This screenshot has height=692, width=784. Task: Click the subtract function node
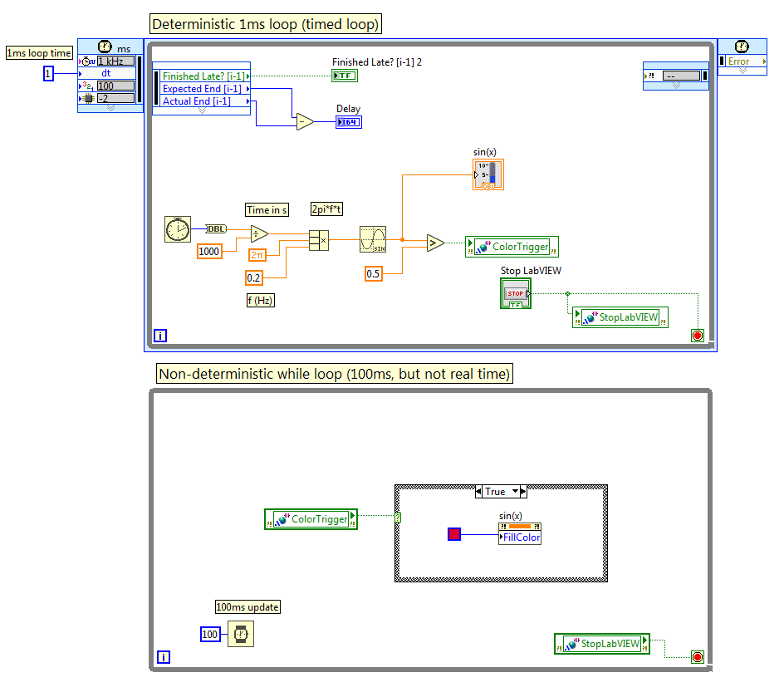click(305, 121)
